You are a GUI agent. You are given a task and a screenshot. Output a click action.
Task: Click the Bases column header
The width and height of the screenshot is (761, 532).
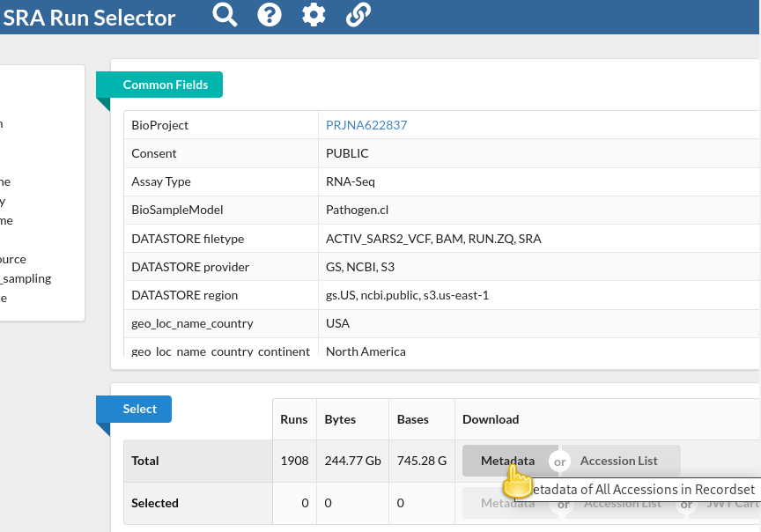click(x=413, y=419)
